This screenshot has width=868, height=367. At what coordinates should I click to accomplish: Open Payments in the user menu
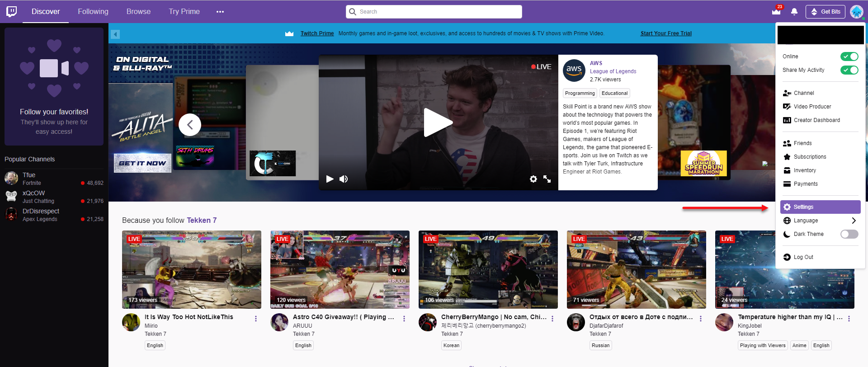820,184
